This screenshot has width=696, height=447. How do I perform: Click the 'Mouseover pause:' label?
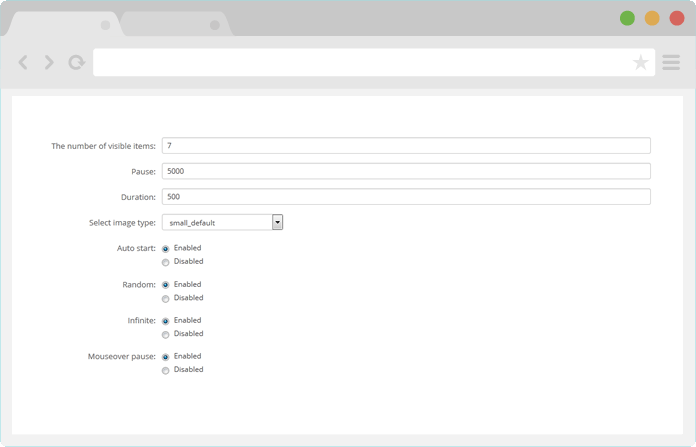point(122,356)
